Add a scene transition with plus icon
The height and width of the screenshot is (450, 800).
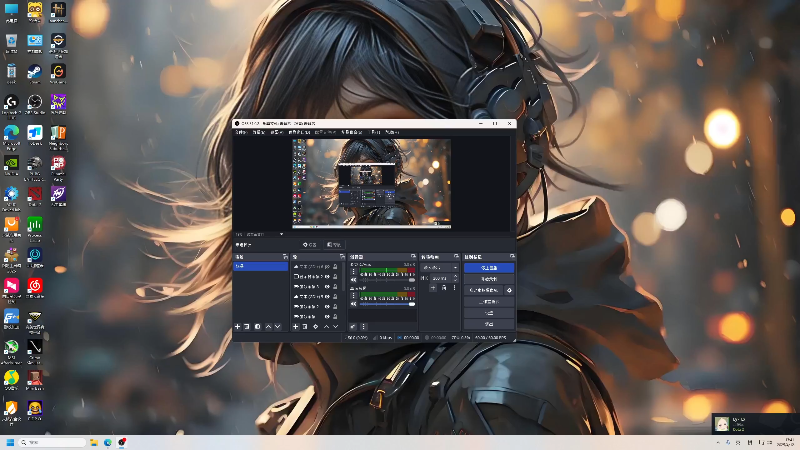(x=433, y=288)
